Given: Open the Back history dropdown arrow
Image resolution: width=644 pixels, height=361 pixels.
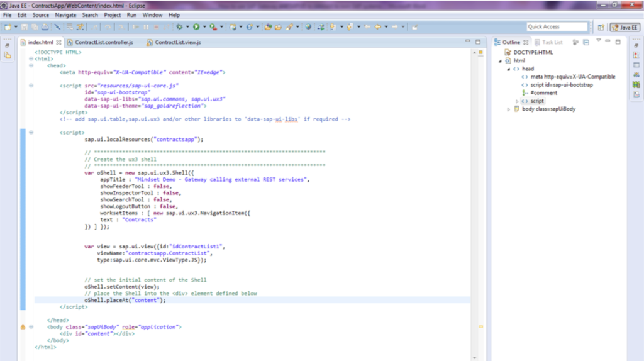Looking at the screenshot, I should [x=386, y=27].
